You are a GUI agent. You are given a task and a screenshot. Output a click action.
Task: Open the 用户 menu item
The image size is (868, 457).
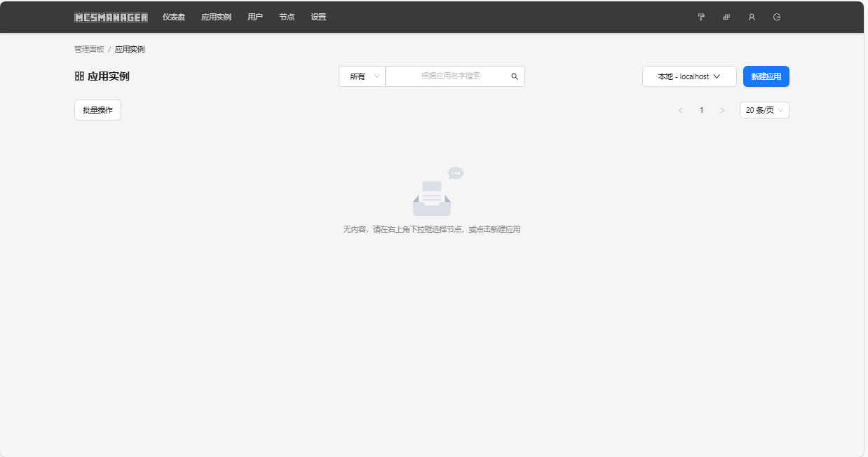tap(255, 17)
